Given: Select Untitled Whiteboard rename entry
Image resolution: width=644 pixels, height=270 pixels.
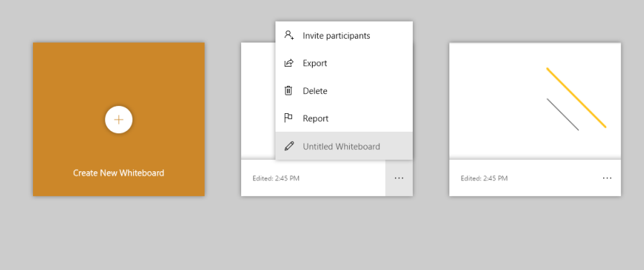Looking at the screenshot, I should coord(344,146).
